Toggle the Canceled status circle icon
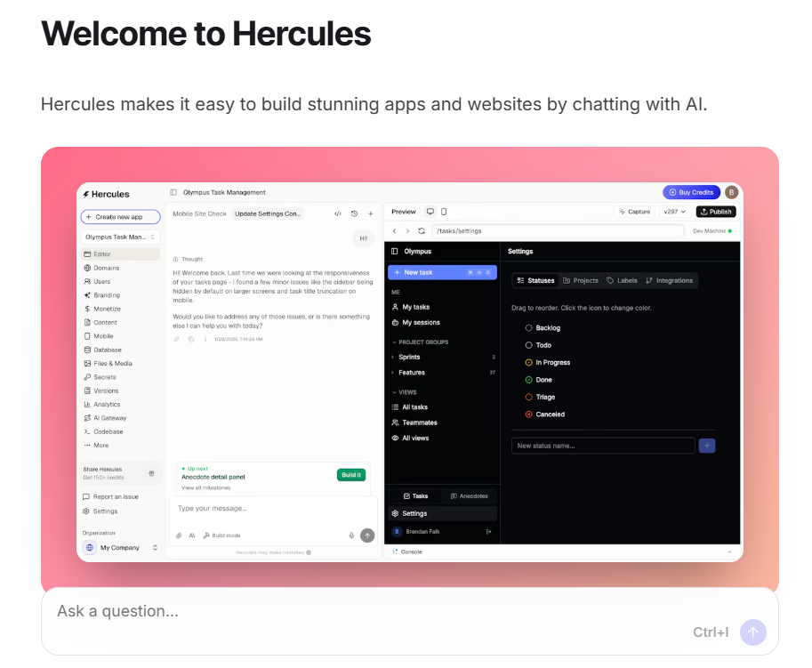812x668 pixels. click(x=529, y=414)
